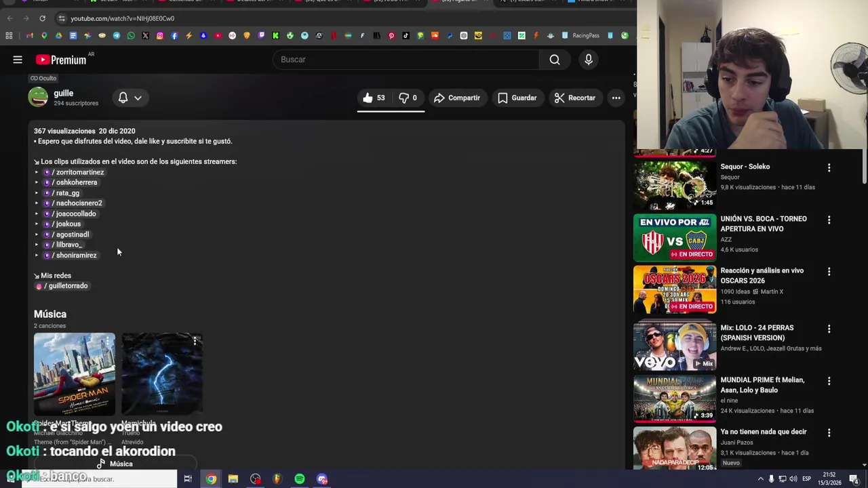Open the guille channel avatar
This screenshot has width=868, height=488.
(x=38, y=98)
